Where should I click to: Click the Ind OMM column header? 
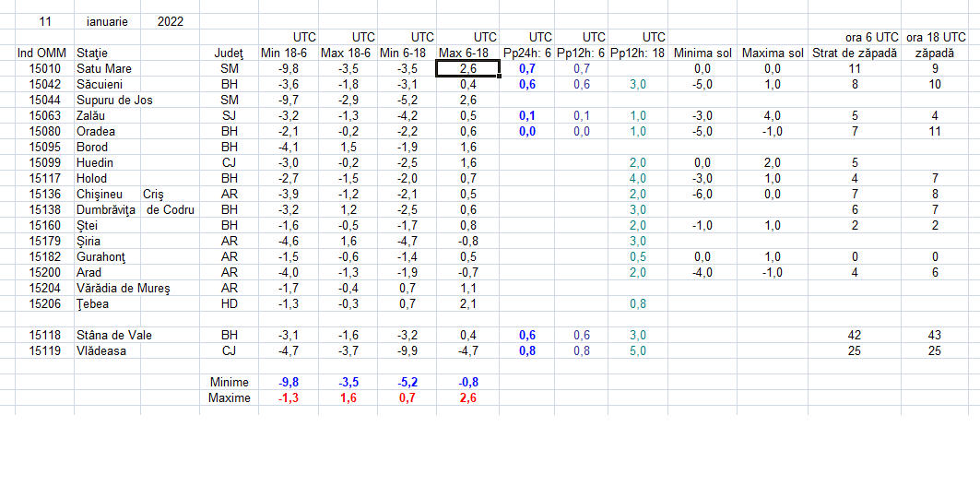click(41, 53)
